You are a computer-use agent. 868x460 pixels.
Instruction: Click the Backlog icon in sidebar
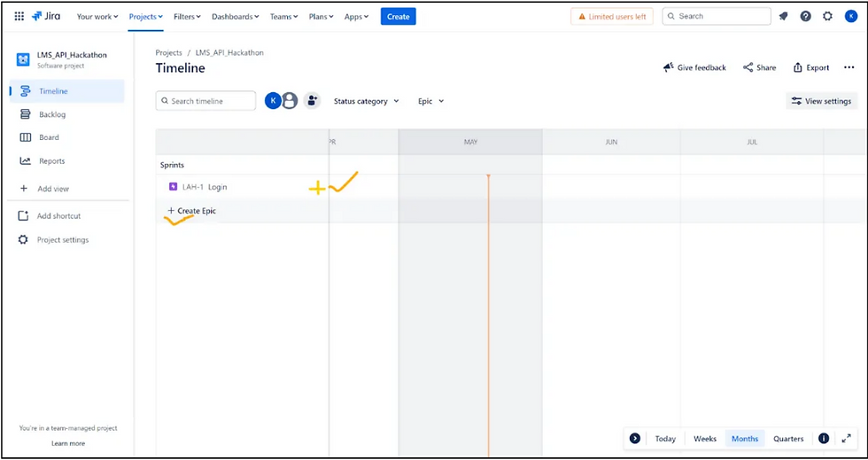25,114
